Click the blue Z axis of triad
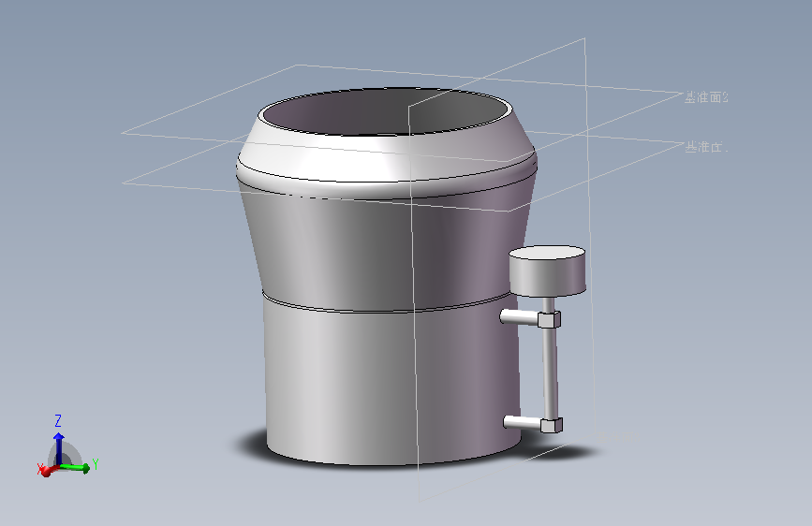The image size is (812, 526). [x=58, y=448]
